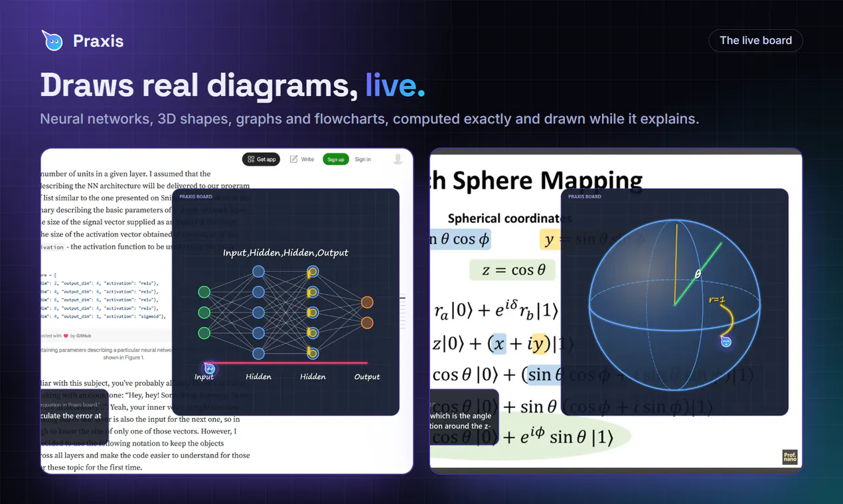
Task: Click the subheading starting 'Neural networks, 3D shapes'
Action: tap(369, 119)
